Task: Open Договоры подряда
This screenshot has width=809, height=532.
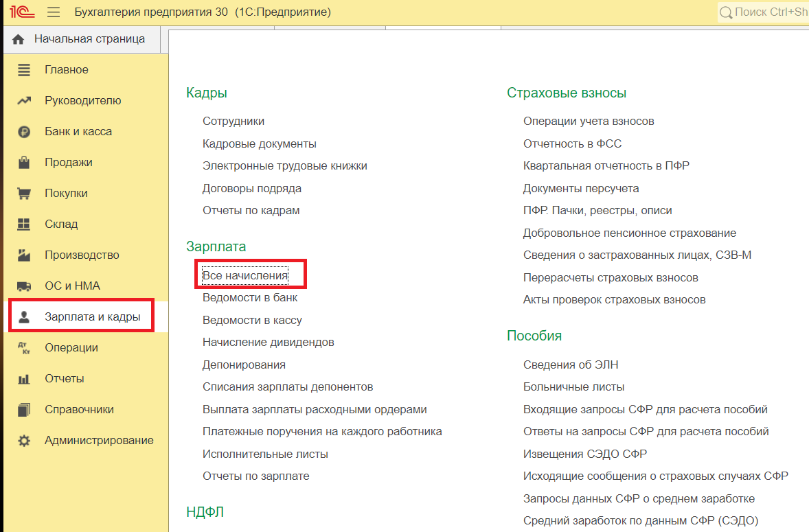Action: (252, 189)
